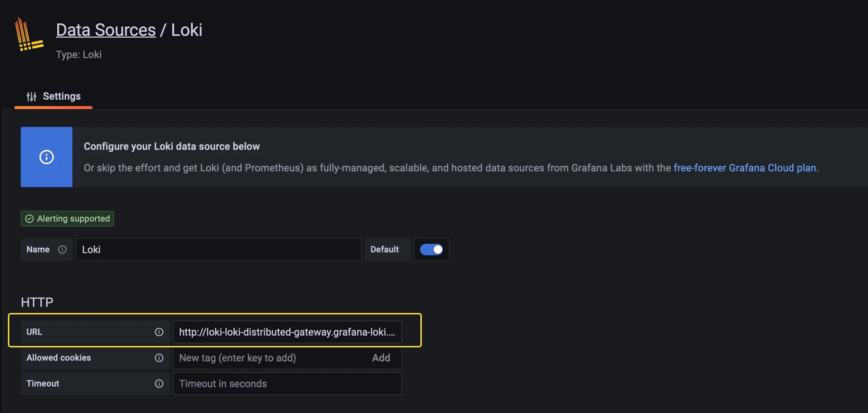This screenshot has width=868, height=413.
Task: Open the Data Sources breadcrumb link
Action: tap(106, 30)
